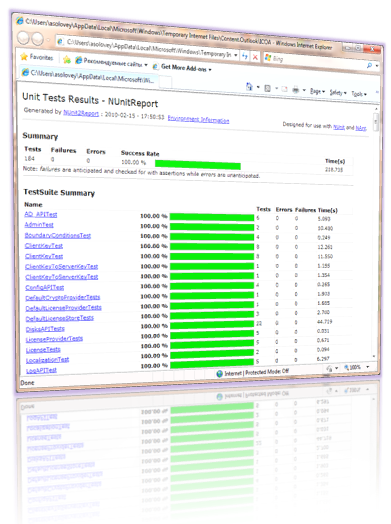Open the Safety menu dropdown
Image resolution: width=391 pixels, height=524 pixels.
(338, 93)
